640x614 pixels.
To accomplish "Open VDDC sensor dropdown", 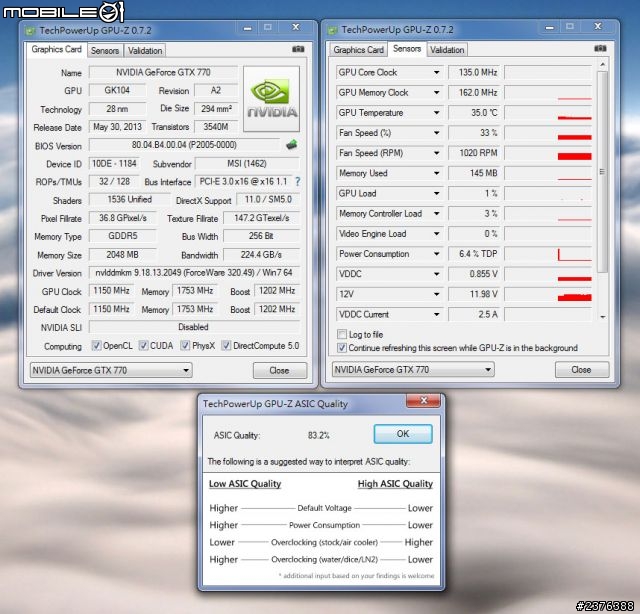I will [x=436, y=274].
